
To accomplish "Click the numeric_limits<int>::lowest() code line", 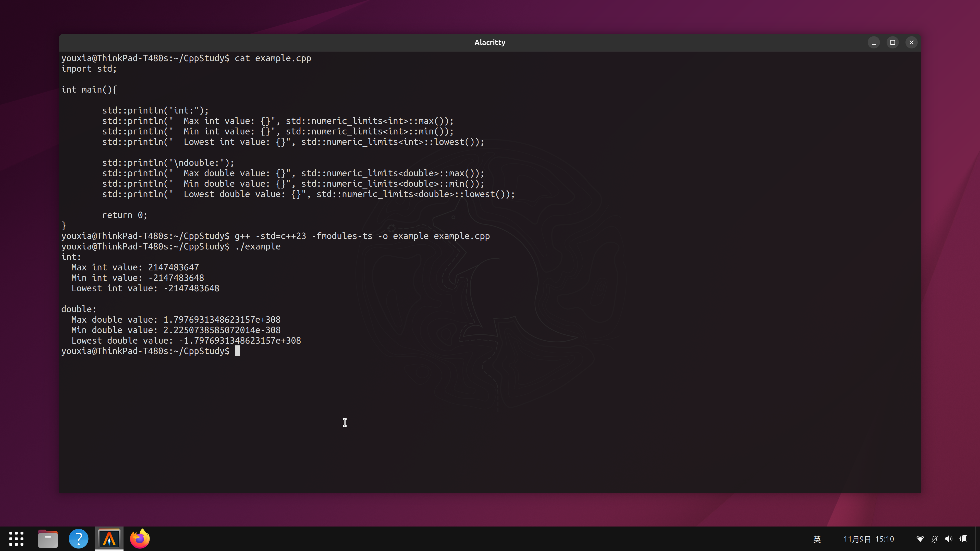I will point(293,142).
